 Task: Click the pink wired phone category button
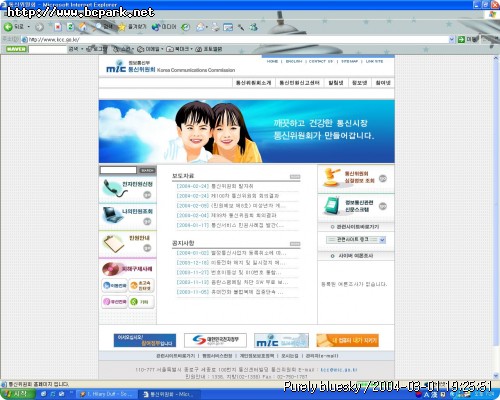point(114,302)
